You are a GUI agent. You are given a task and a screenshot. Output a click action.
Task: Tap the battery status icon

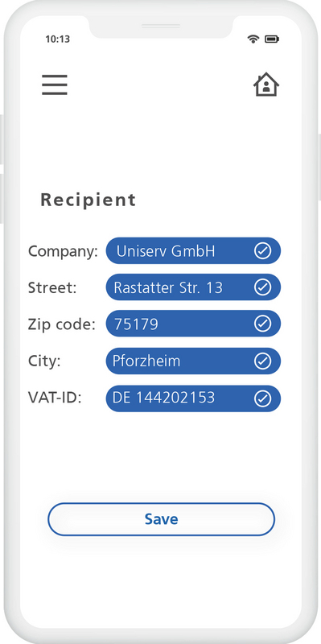tap(272, 39)
